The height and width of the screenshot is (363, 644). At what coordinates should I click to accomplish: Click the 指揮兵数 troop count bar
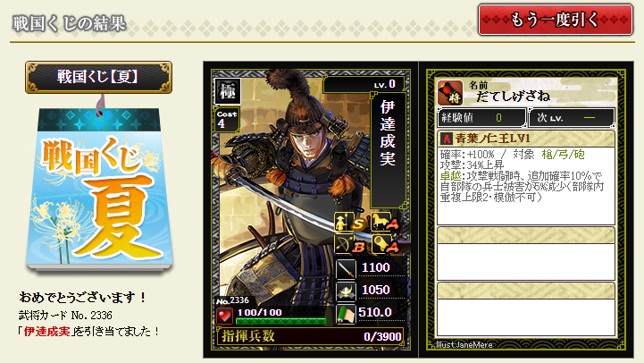(311, 336)
